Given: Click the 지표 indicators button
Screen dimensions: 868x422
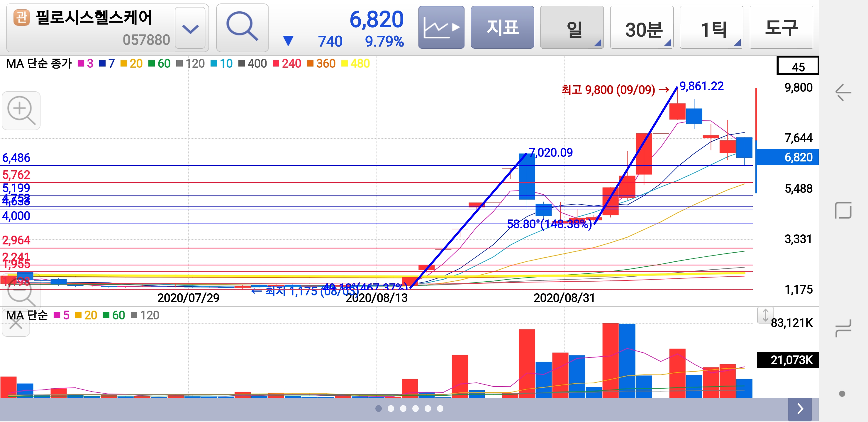Looking at the screenshot, I should (502, 27).
